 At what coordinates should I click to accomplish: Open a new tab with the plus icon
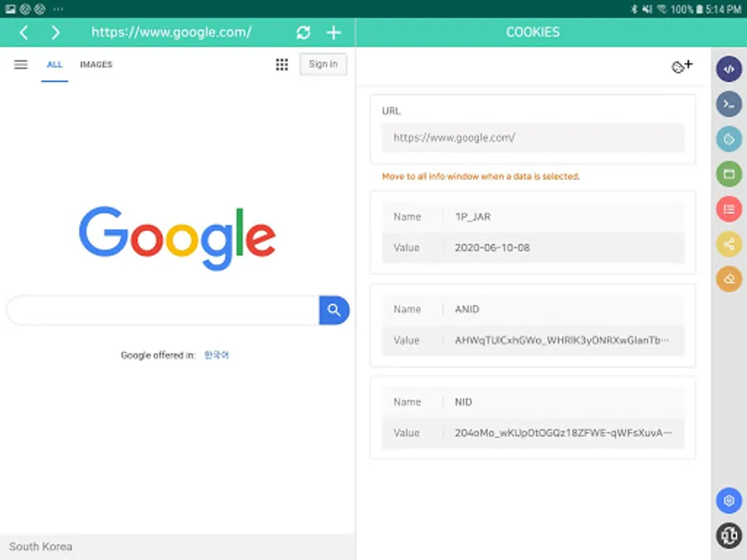point(334,32)
